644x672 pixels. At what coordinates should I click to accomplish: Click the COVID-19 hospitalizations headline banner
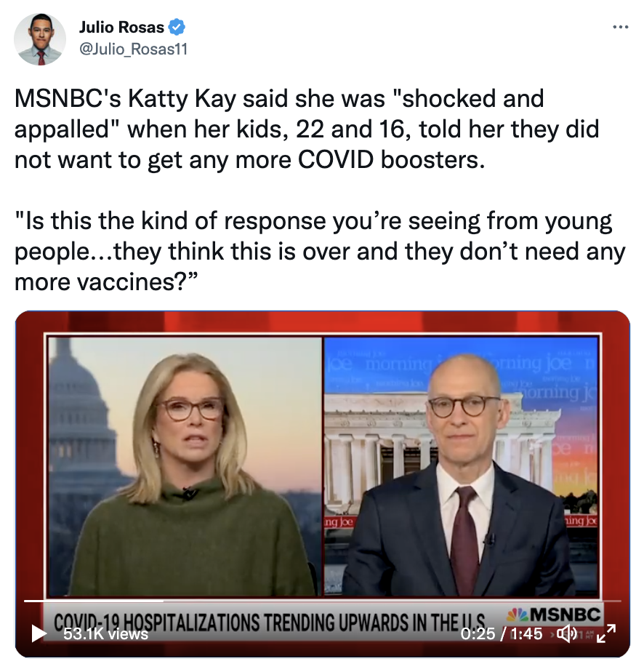(270, 623)
